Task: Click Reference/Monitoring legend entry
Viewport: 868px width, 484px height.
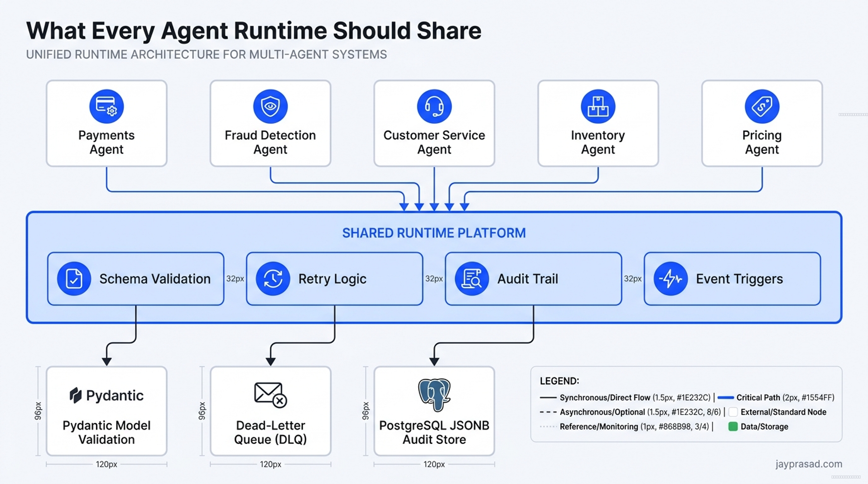Action: coord(634,426)
